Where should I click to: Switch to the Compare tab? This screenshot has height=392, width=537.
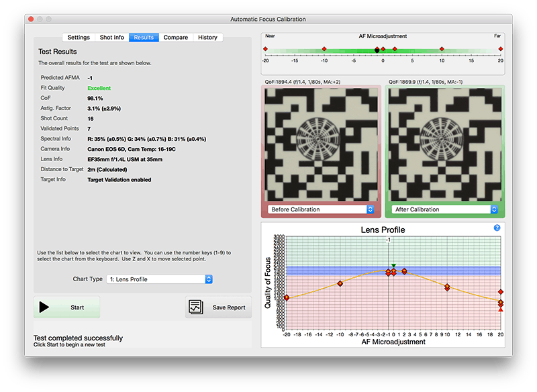pyautogui.click(x=176, y=38)
